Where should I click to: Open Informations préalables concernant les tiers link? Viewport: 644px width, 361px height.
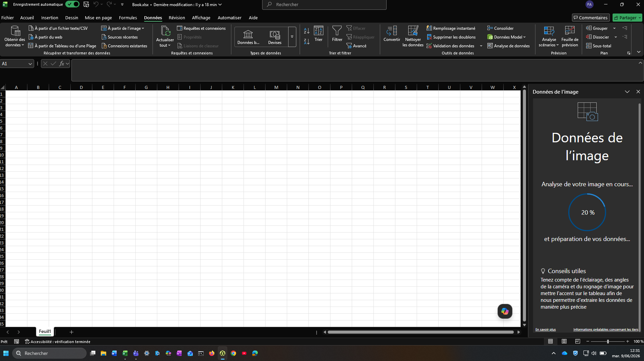coord(605,330)
